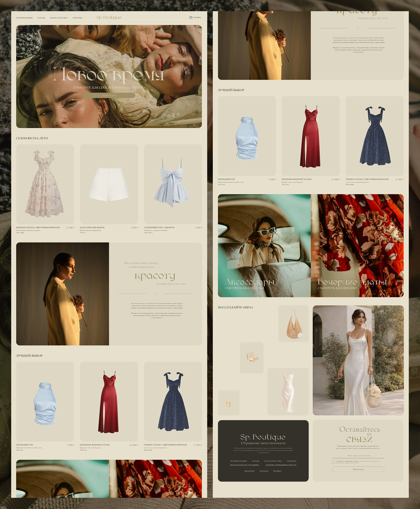Open Каталог in the header menu

click(41, 18)
